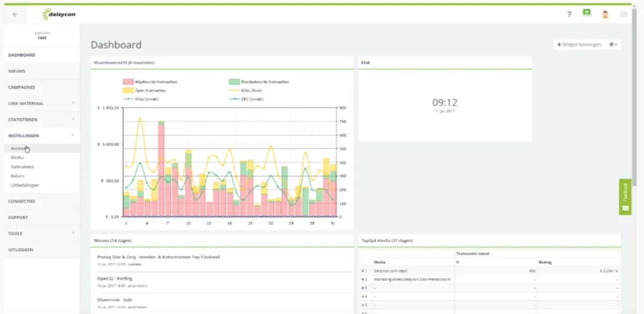644x314 pixels.
Task: Open the green notifications icon
Action: click(587, 13)
